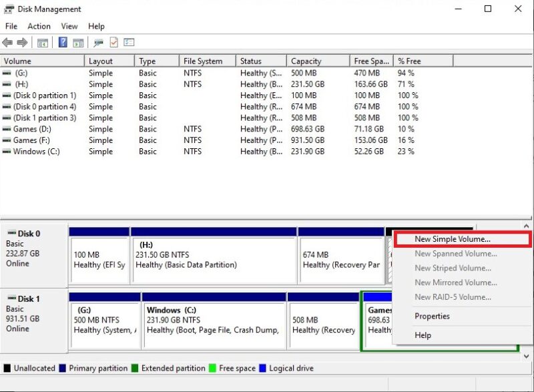The height and width of the screenshot is (392, 534).
Task: Toggle the Show/Hide Action Pane toolbar icon
Action: coord(79,42)
